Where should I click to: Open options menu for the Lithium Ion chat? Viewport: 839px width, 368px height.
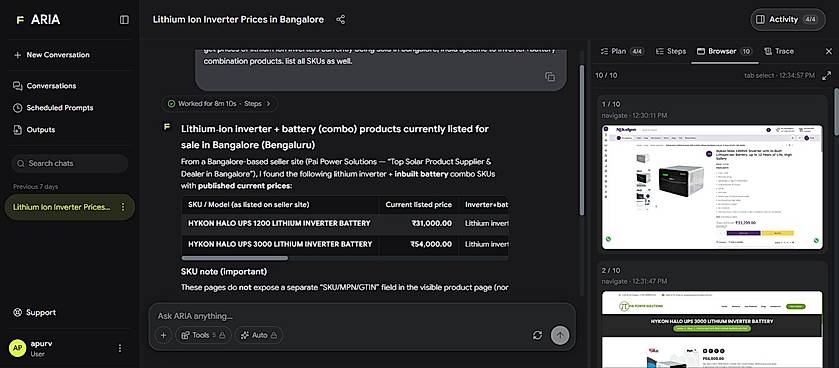123,207
